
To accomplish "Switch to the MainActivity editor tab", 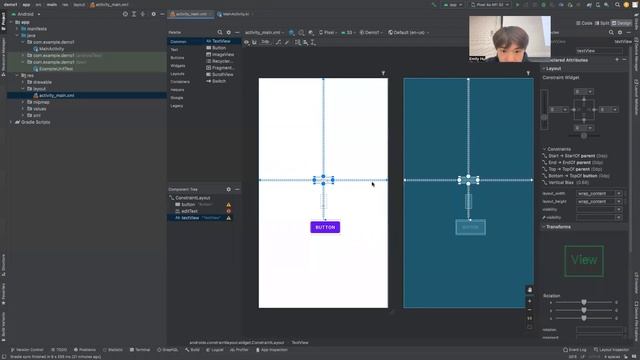I will 235,14.
